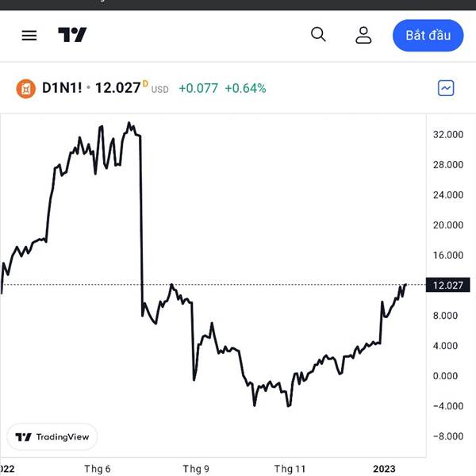Select the 2023 time axis label
This screenshot has height=476, width=476.
[384, 469]
